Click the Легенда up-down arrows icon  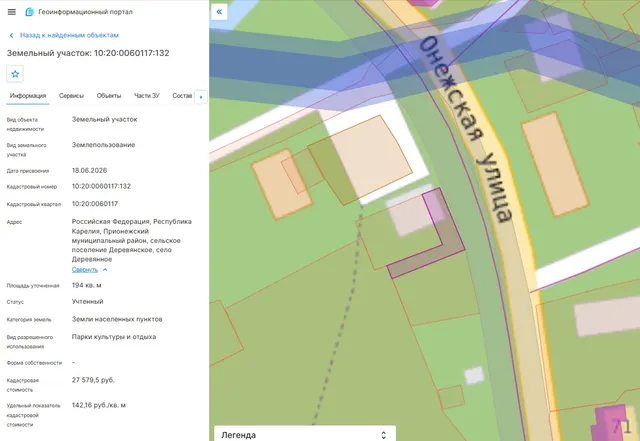pos(383,435)
